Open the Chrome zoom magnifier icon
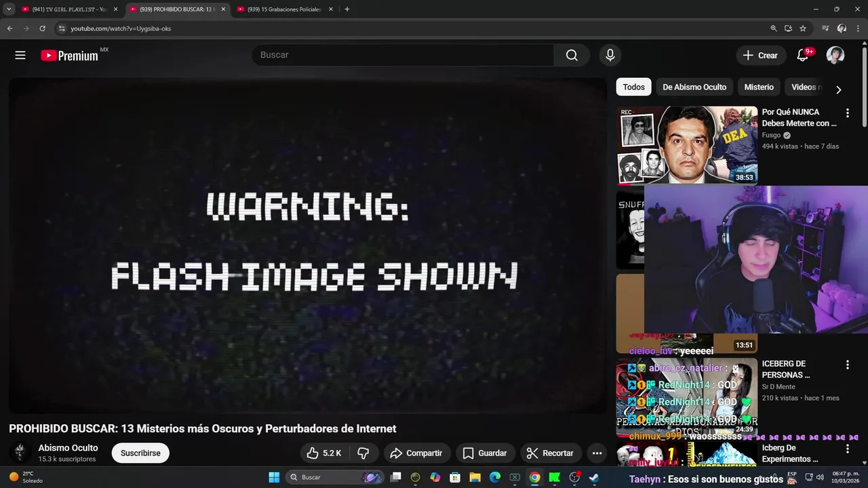The height and width of the screenshot is (488, 868). click(x=773, y=28)
